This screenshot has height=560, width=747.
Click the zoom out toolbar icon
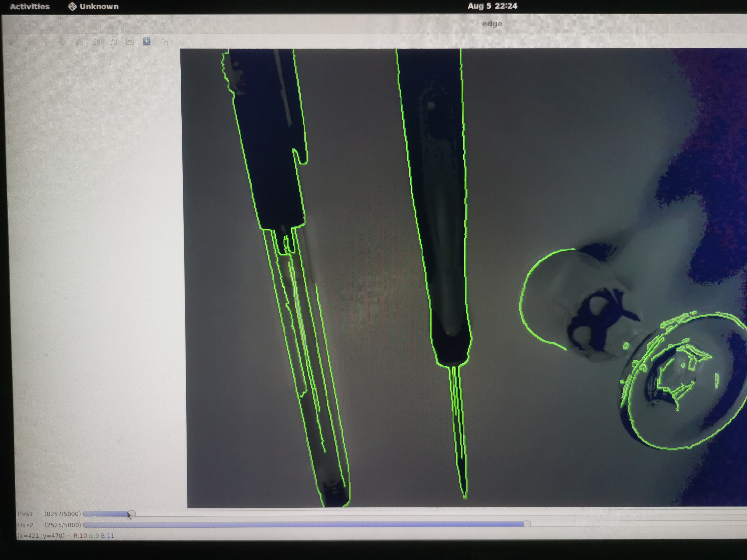click(130, 42)
